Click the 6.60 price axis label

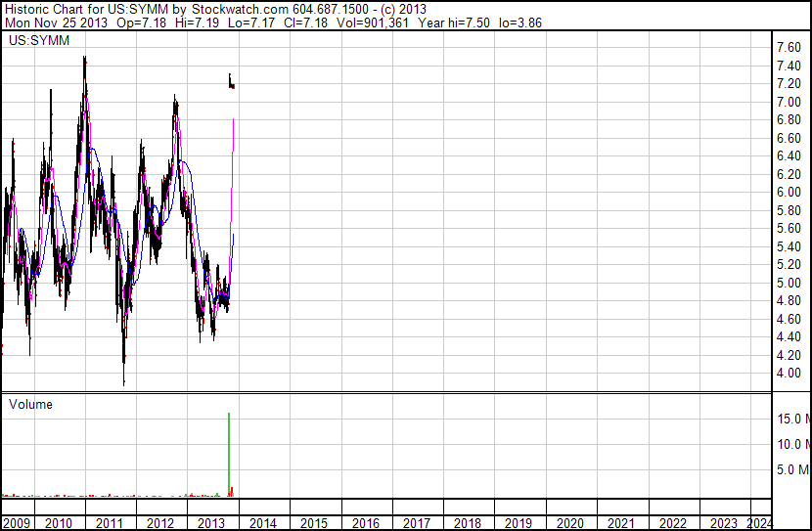(789, 138)
